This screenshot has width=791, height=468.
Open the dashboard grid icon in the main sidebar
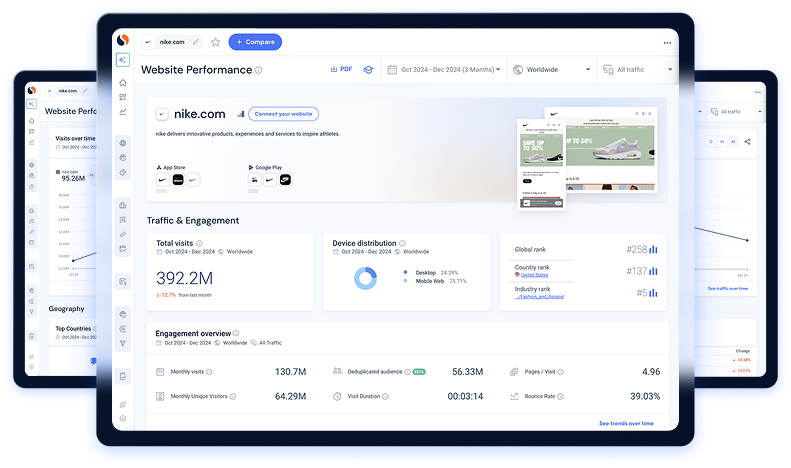click(123, 97)
